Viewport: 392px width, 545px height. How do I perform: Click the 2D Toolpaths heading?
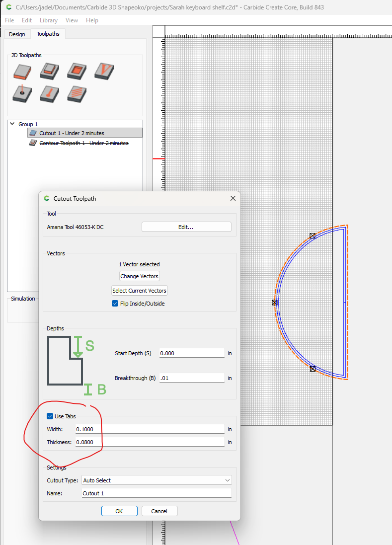[x=26, y=55]
